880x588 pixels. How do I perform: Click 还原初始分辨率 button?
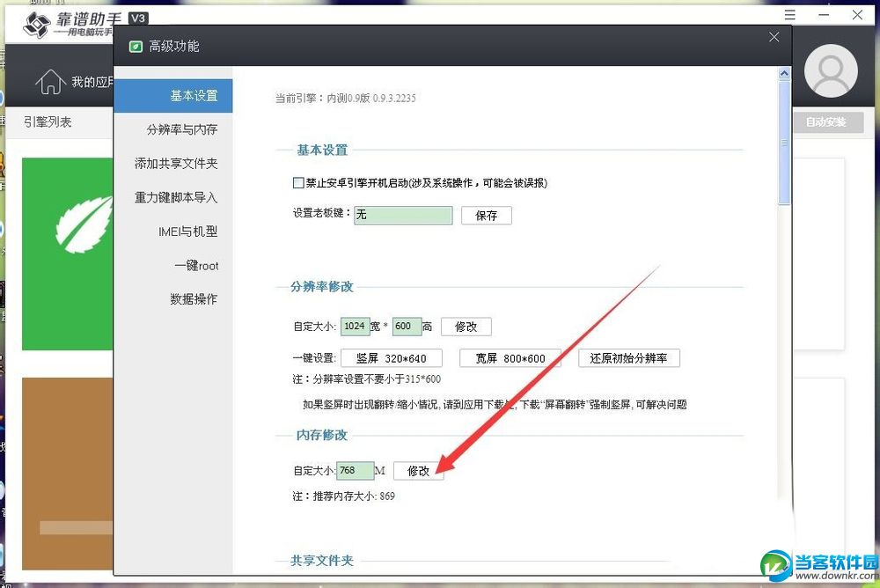[x=628, y=358]
